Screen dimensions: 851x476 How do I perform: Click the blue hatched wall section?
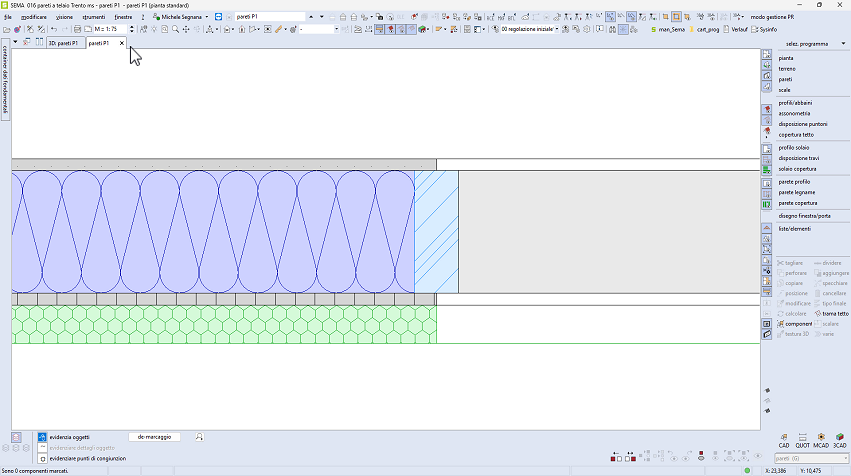coord(436,232)
